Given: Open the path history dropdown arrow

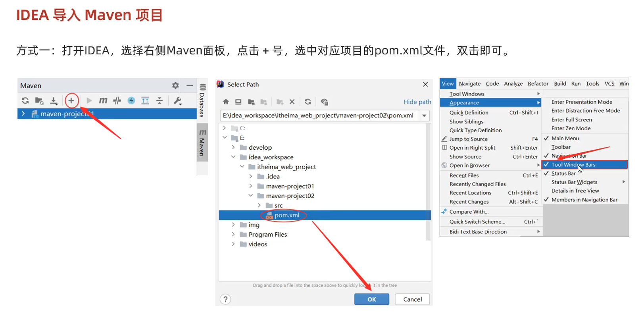Looking at the screenshot, I should tap(425, 116).
